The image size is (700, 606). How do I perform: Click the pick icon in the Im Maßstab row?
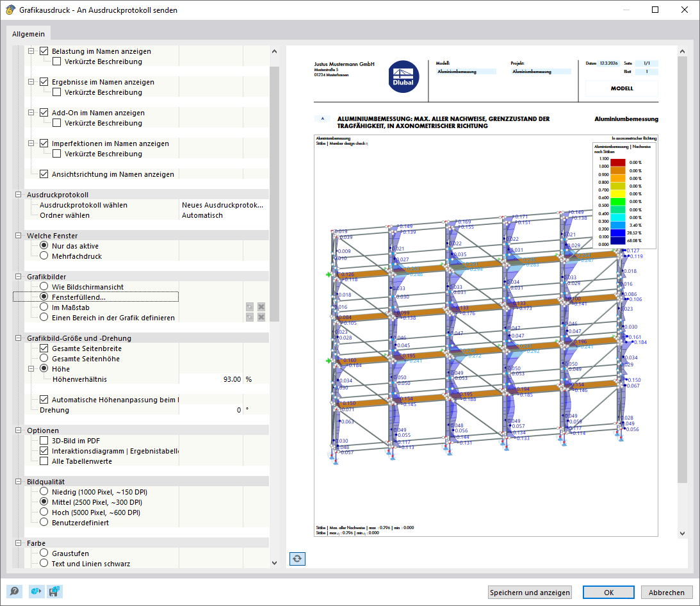[250, 307]
